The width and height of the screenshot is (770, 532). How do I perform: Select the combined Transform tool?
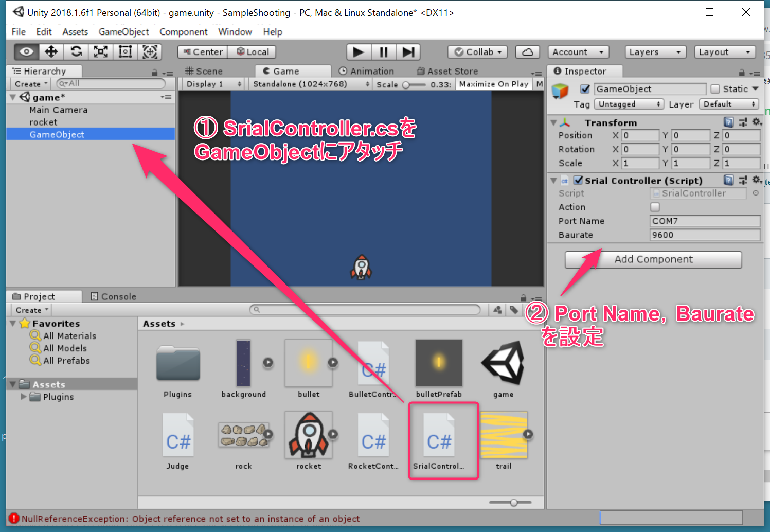[150, 52]
